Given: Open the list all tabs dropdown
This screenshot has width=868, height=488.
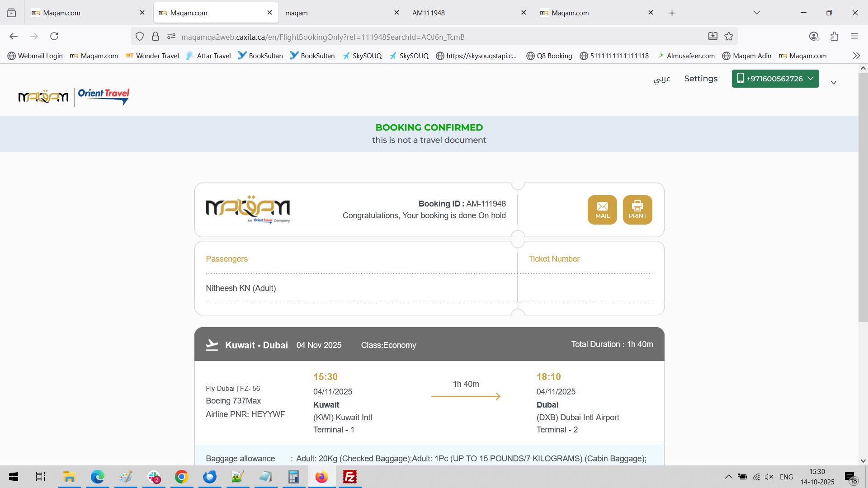Looking at the screenshot, I should click(x=757, y=13).
